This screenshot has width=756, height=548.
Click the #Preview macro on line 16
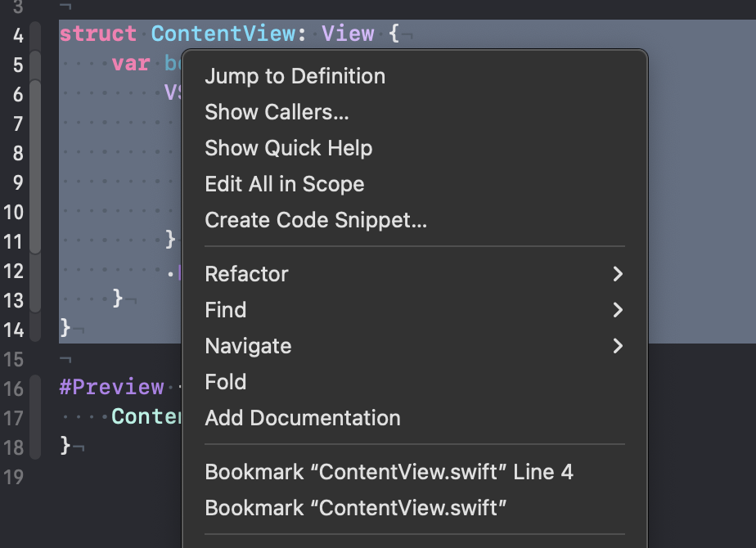click(x=111, y=388)
